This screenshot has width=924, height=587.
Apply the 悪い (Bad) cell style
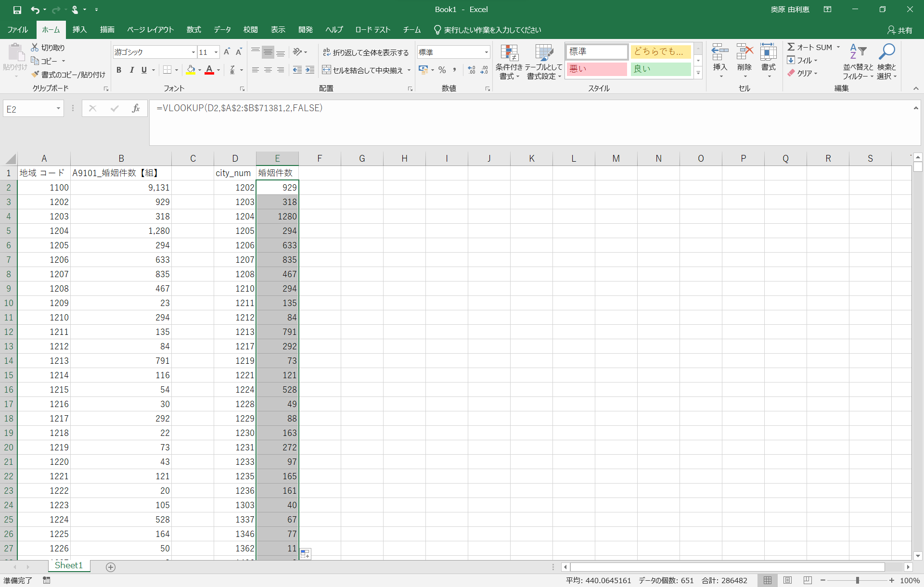click(596, 69)
